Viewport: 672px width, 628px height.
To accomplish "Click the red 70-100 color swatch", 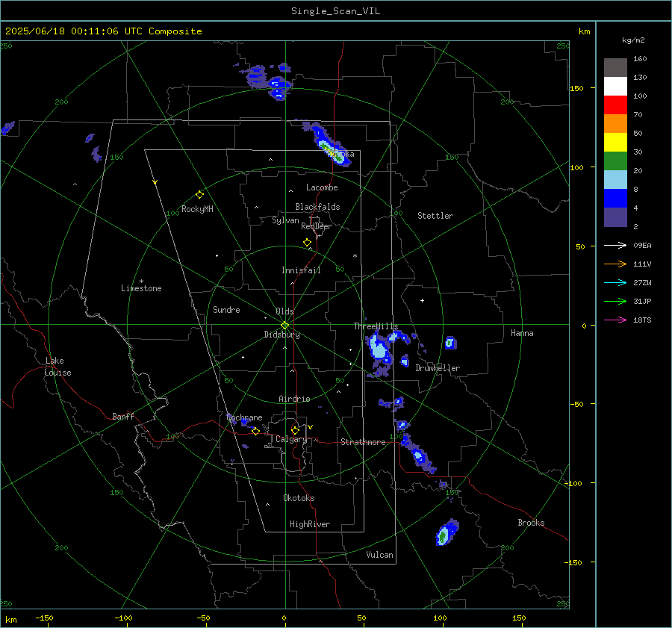I will (615, 105).
